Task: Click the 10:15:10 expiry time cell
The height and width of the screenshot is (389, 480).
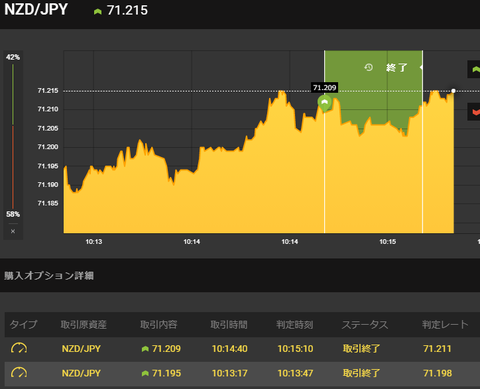Action: click(x=295, y=349)
